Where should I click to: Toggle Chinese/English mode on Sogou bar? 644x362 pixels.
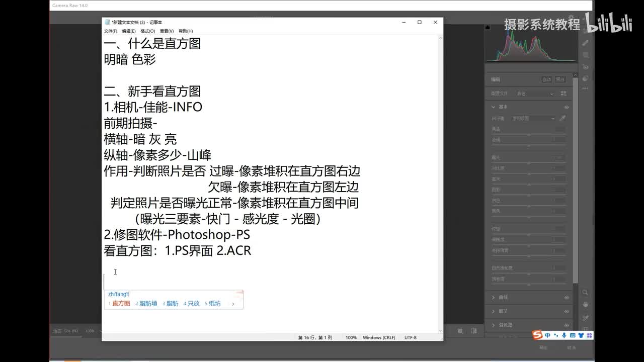547,335
